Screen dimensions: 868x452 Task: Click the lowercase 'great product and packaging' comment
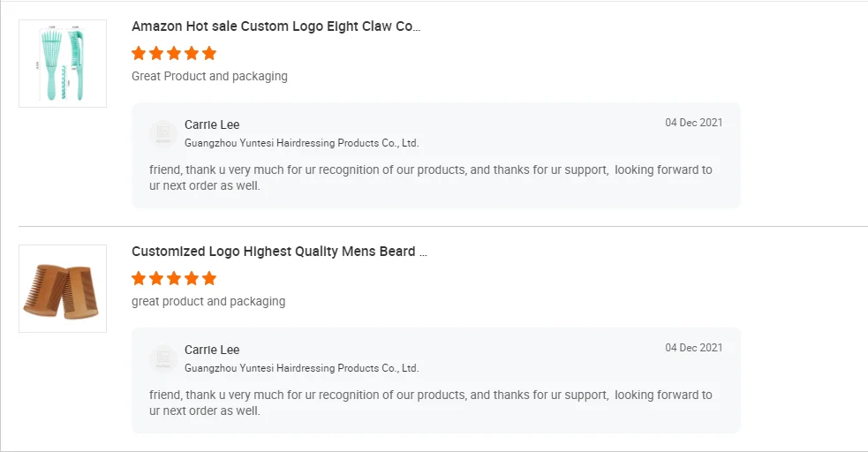(x=208, y=301)
